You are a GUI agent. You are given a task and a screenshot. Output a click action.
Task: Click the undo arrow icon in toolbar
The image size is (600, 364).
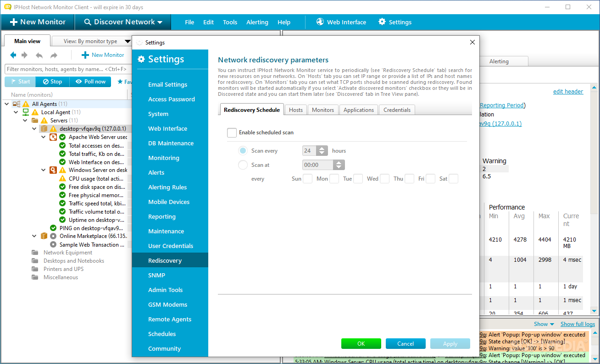point(39,55)
